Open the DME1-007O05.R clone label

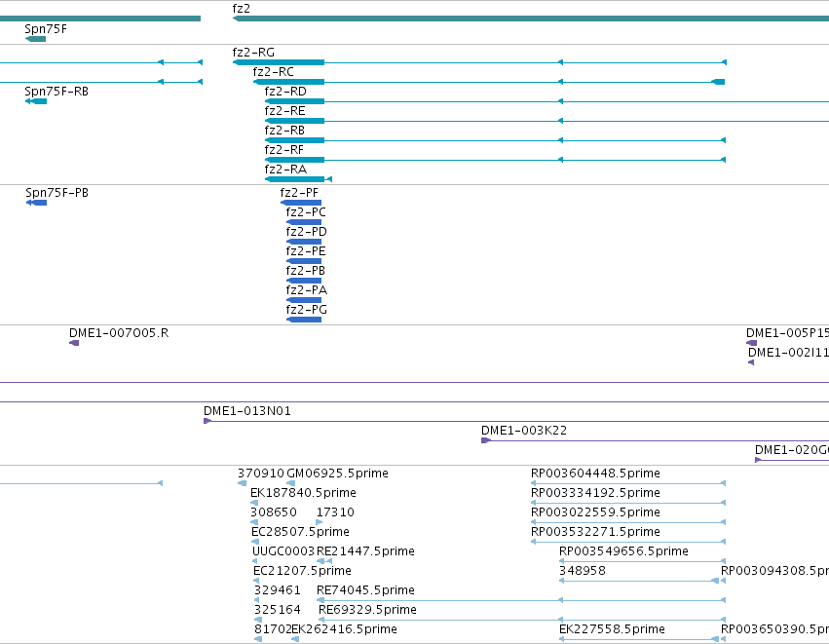(x=119, y=333)
